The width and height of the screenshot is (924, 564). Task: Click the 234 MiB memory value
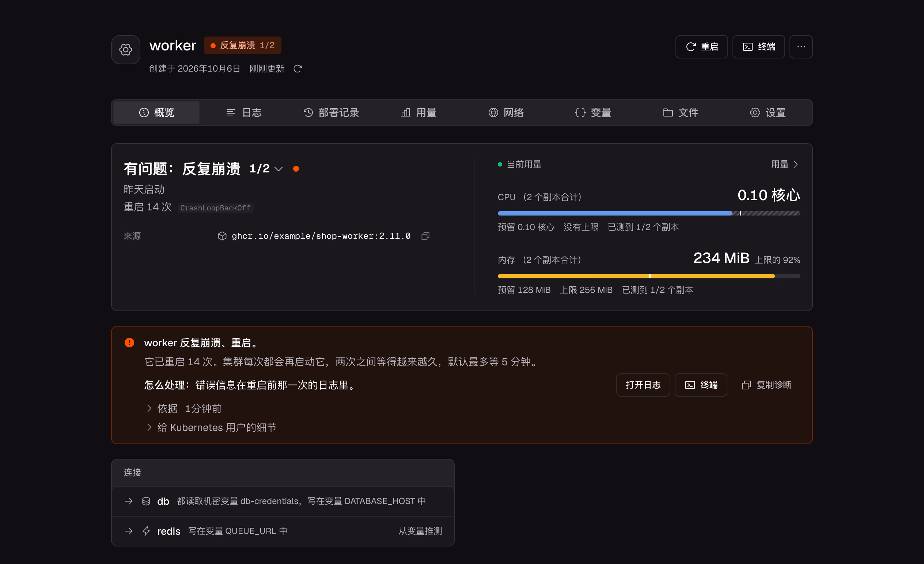pos(721,258)
